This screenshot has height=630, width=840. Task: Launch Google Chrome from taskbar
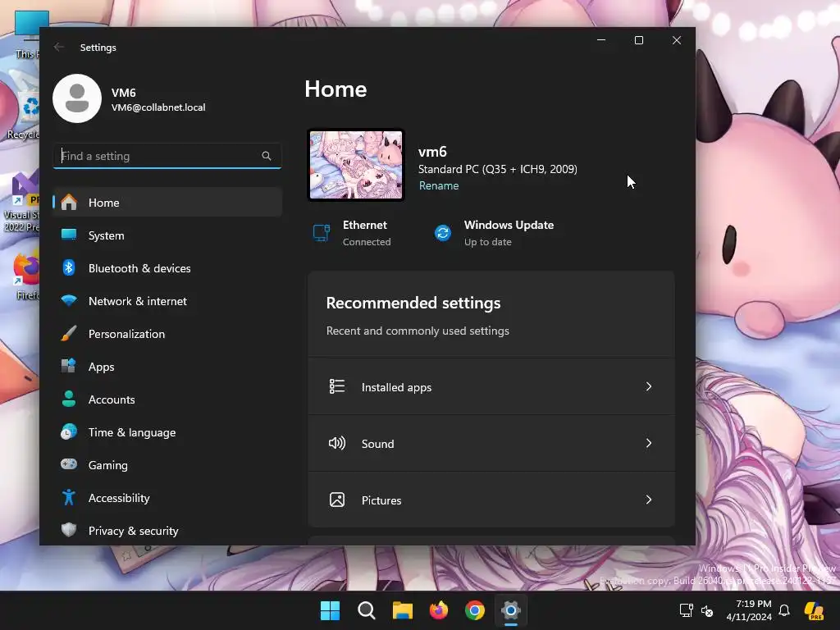pos(475,610)
